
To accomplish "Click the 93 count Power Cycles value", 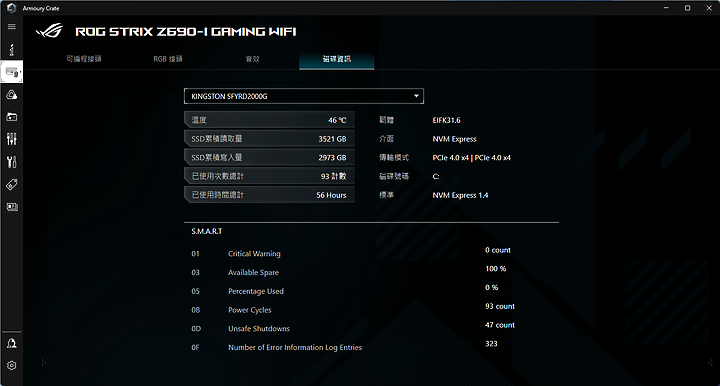I will pos(500,306).
